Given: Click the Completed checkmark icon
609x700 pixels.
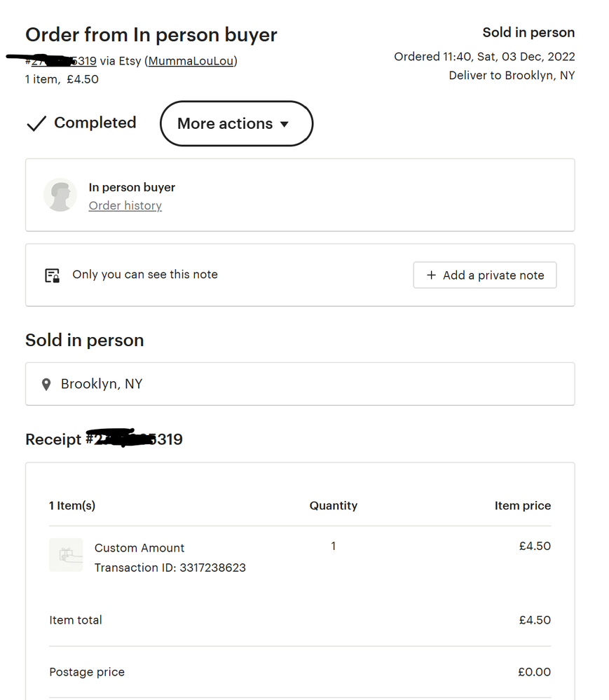Looking at the screenshot, I should point(36,124).
